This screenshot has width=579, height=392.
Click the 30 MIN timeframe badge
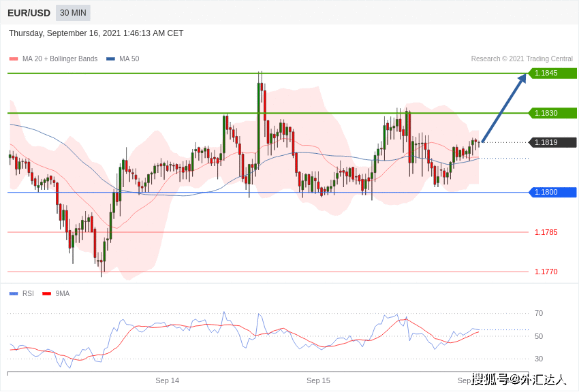[73, 13]
